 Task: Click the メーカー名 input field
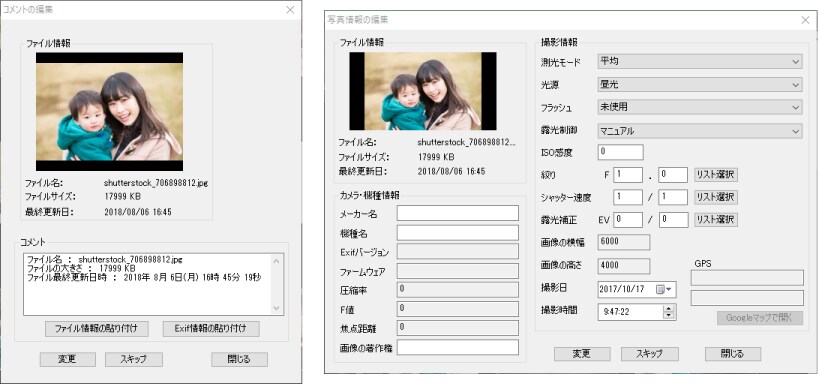click(458, 213)
